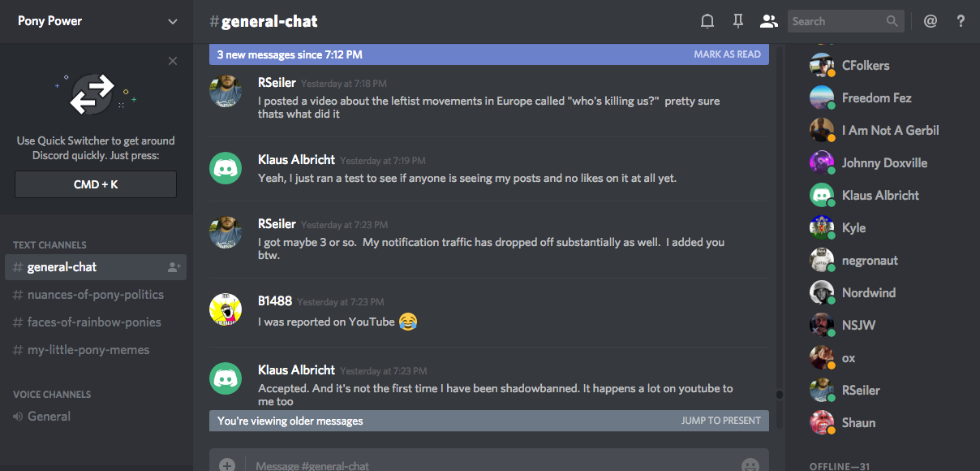The height and width of the screenshot is (471, 980).
Task: Click the Message #general-chat input field
Action: pyautogui.click(x=487, y=465)
